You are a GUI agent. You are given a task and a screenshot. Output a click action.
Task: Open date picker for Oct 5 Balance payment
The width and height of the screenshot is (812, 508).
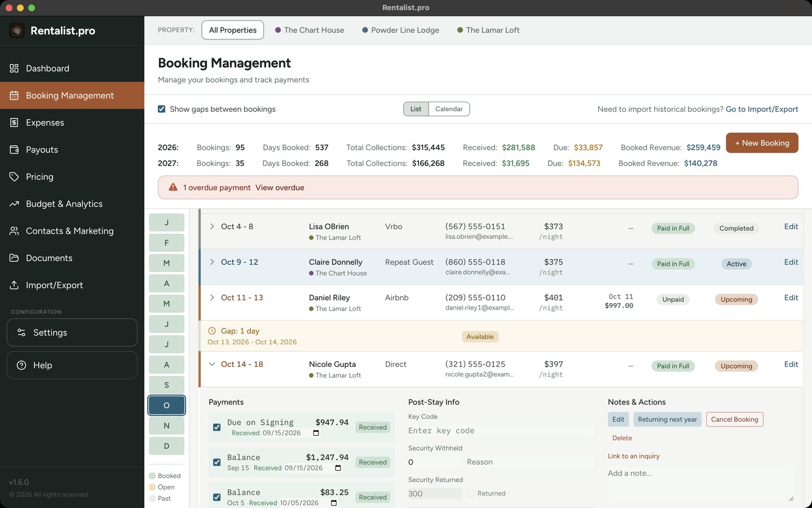(334, 503)
